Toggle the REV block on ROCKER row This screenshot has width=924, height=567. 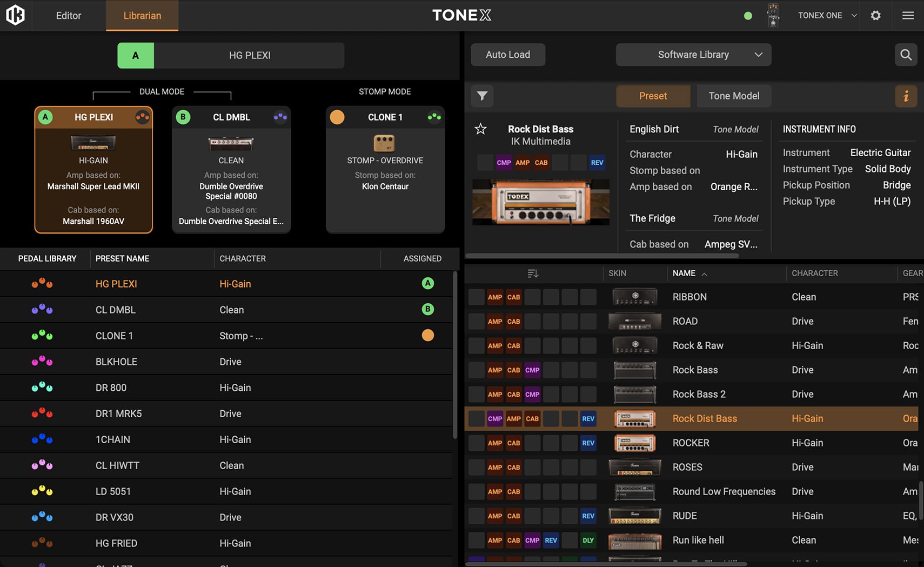(x=588, y=443)
